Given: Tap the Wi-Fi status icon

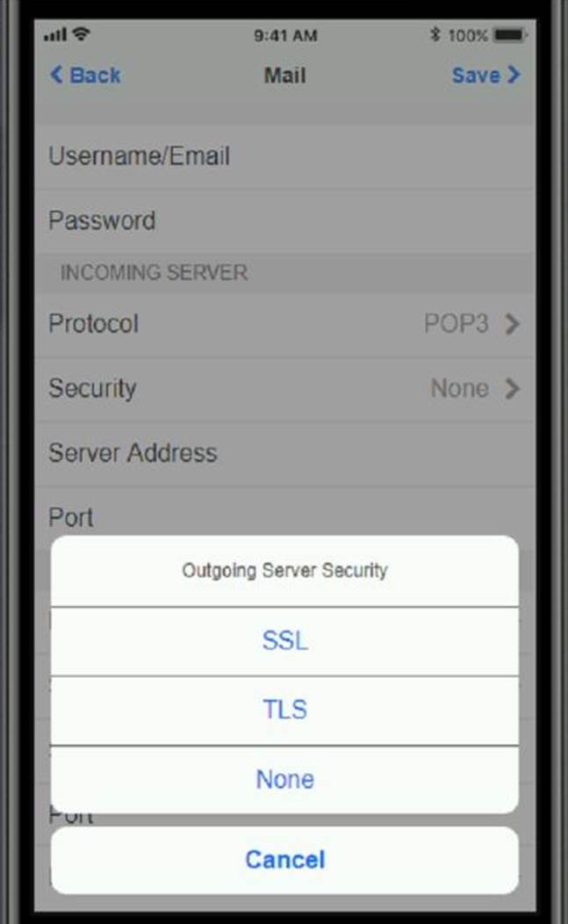Looking at the screenshot, I should coord(82,33).
